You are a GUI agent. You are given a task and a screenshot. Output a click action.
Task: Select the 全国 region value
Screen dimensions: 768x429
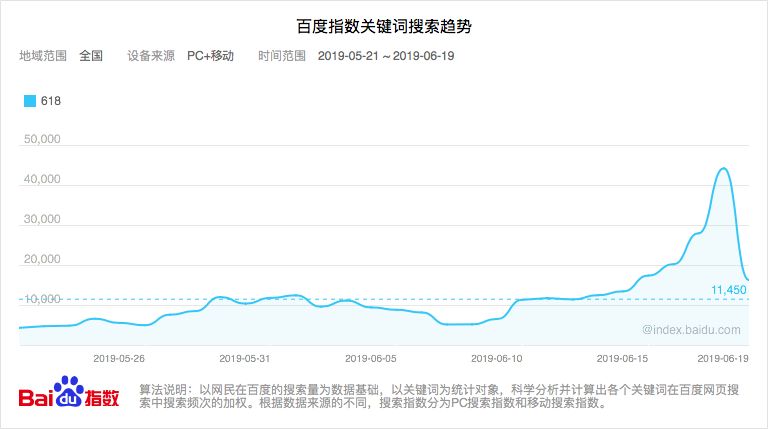[91, 56]
